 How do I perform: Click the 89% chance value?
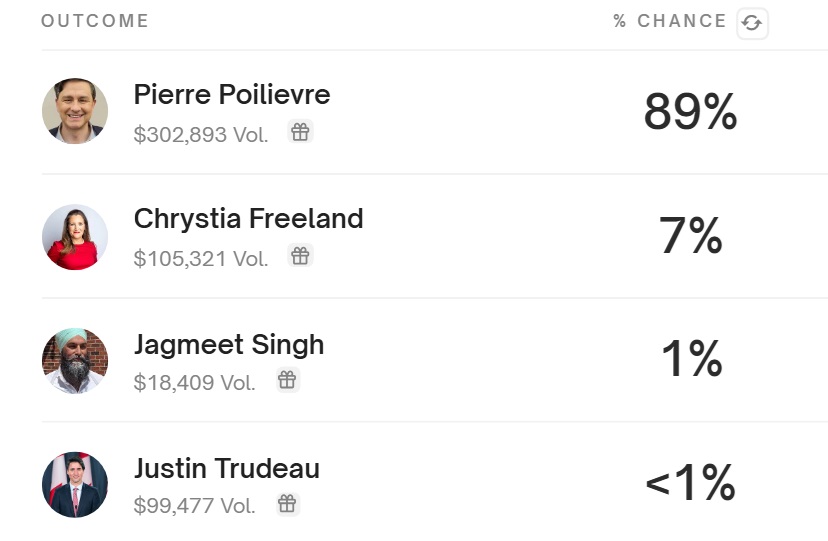(x=690, y=111)
